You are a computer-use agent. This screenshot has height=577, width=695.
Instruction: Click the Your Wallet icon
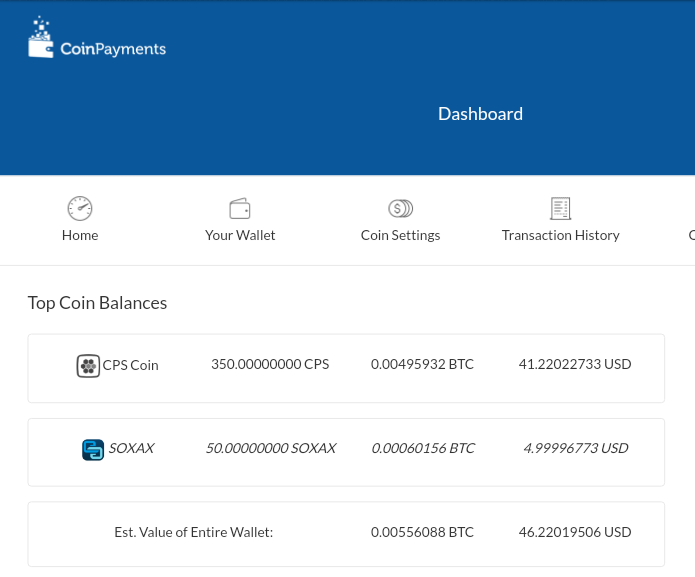[x=240, y=208]
